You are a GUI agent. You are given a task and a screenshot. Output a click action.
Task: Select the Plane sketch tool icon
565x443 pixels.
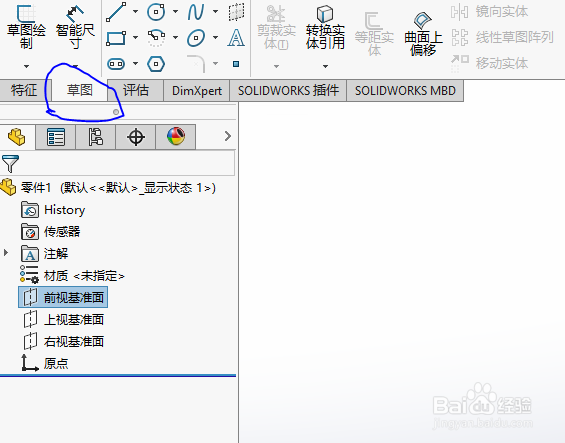coord(236,12)
